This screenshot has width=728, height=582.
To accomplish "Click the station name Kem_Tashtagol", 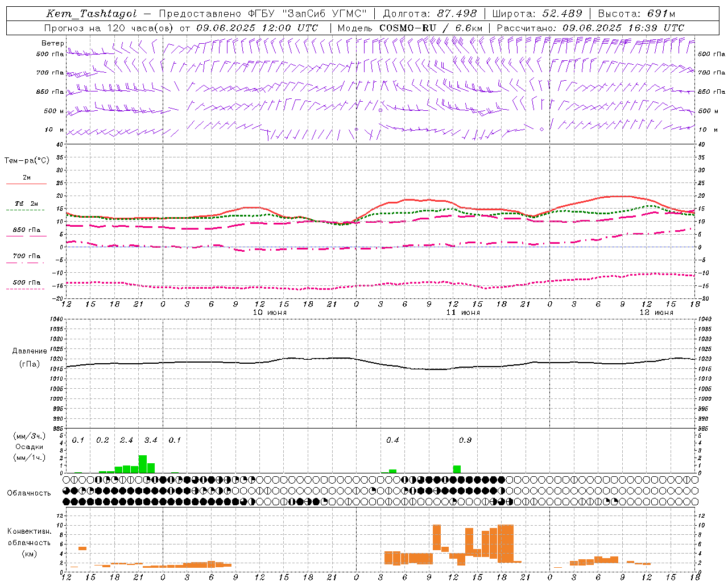I will [92, 14].
